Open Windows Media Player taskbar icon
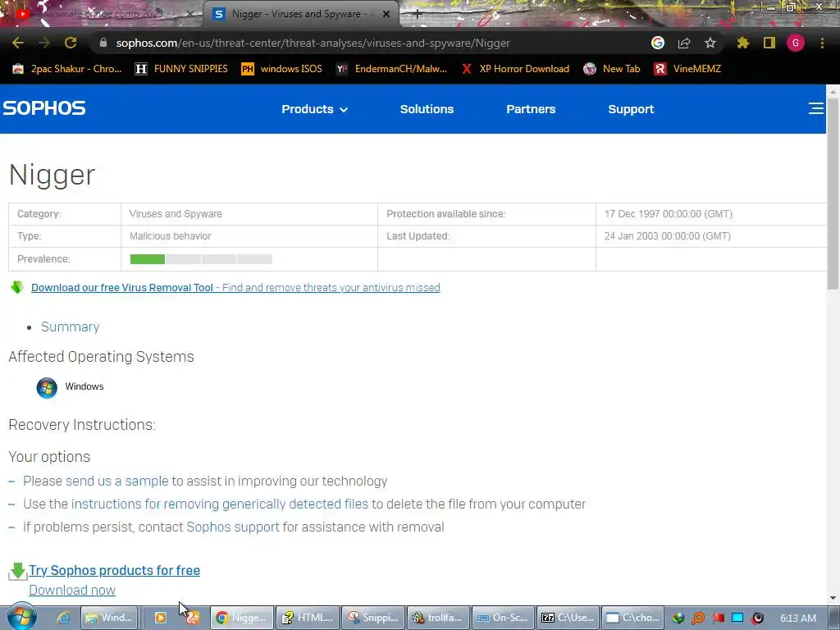This screenshot has width=840, height=630. pos(160,618)
